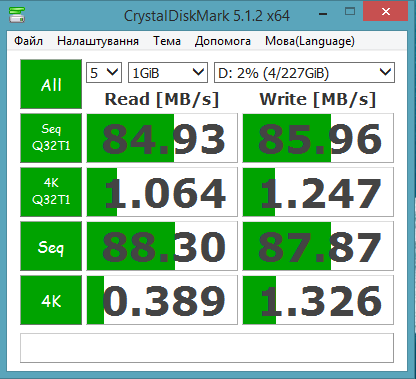Start the Seq Q32T1 test
The height and width of the screenshot is (379, 416).
point(51,138)
